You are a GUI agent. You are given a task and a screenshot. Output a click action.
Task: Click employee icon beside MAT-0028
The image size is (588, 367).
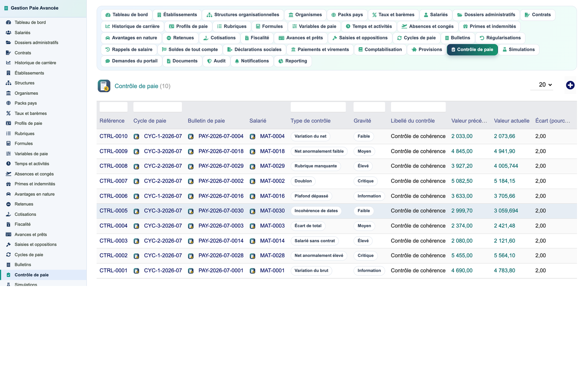point(252,256)
